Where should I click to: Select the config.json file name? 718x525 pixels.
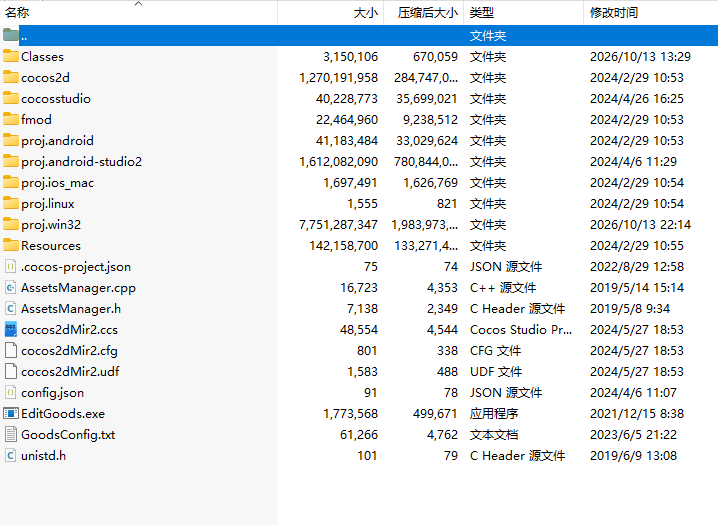[x=52, y=393]
